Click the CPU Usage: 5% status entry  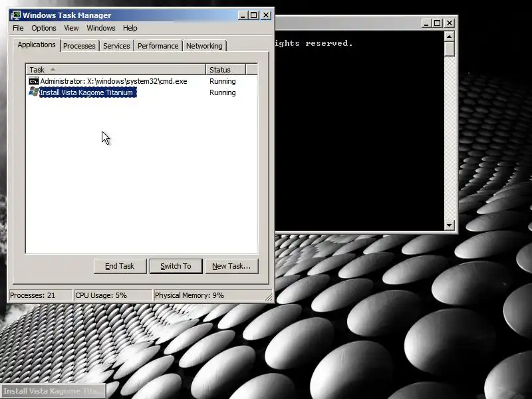click(113, 295)
